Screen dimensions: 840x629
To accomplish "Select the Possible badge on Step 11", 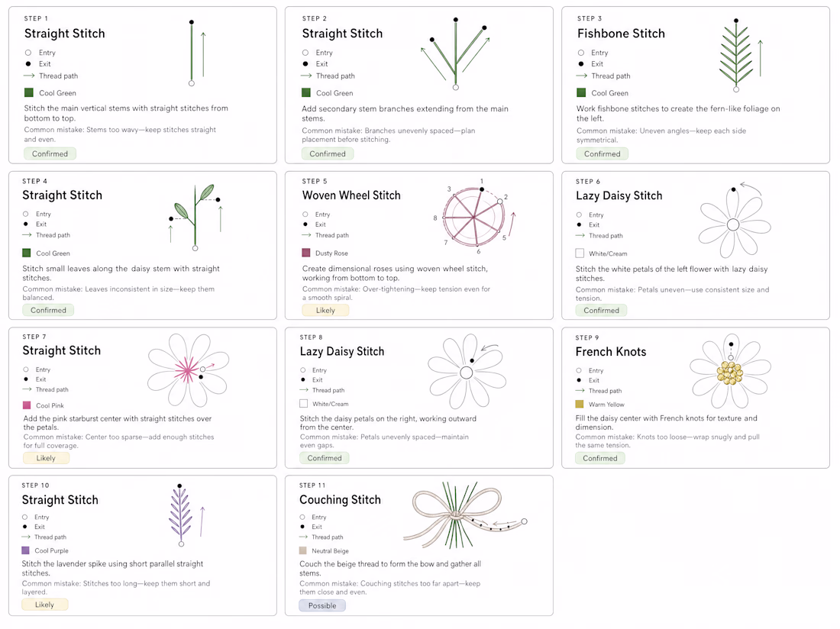I will [x=322, y=605].
